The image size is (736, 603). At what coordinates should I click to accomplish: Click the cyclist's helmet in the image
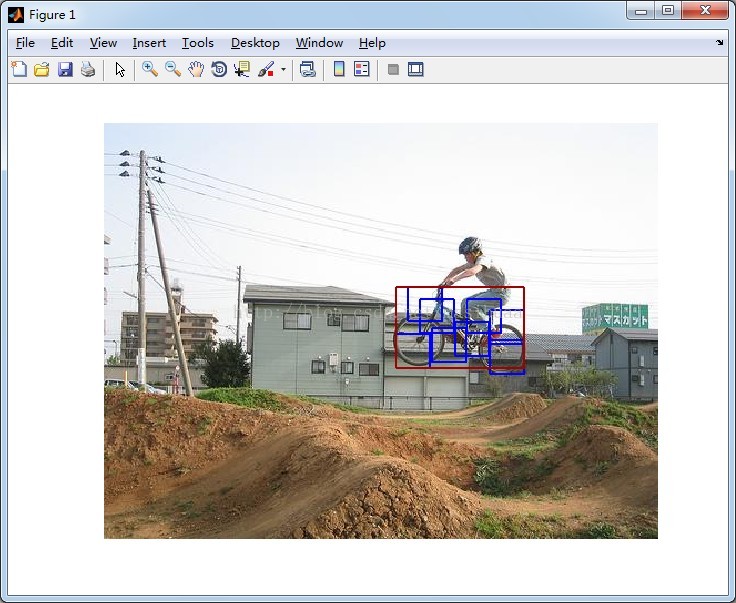click(x=470, y=245)
